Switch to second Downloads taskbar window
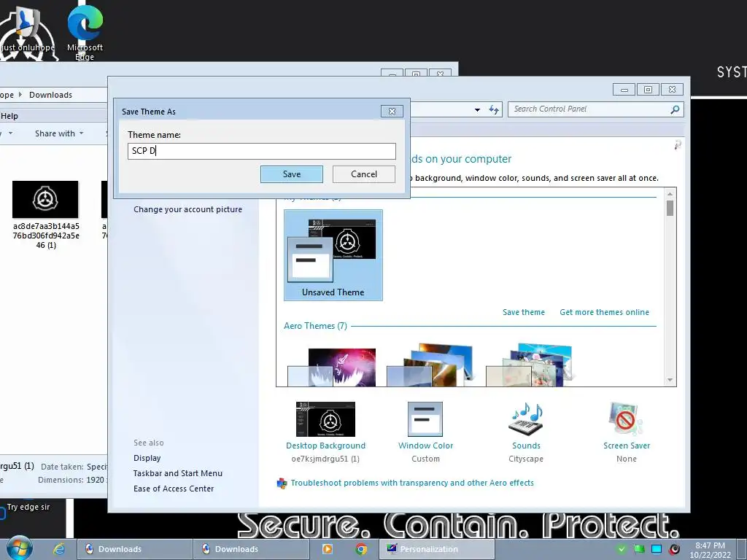The width and height of the screenshot is (747, 560). click(x=251, y=549)
